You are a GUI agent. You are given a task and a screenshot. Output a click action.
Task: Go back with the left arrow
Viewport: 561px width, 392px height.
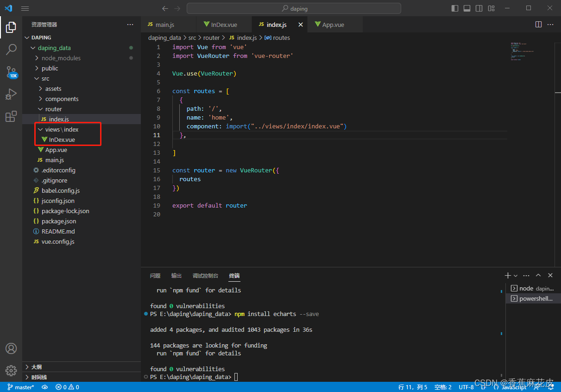[165, 8]
